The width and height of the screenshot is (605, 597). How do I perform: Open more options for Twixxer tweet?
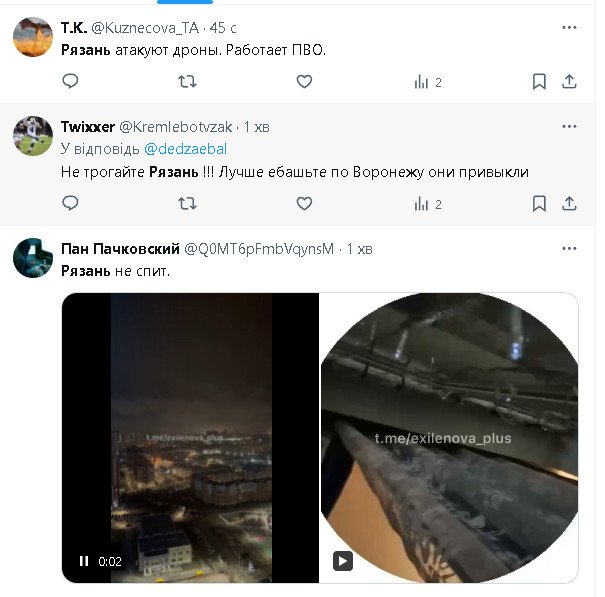(569, 127)
